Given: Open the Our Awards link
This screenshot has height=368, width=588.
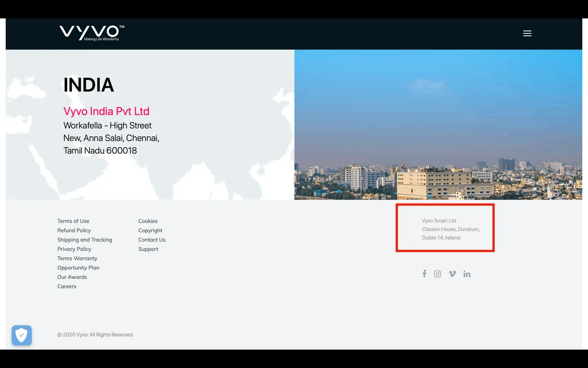Looking at the screenshot, I should 72,277.
